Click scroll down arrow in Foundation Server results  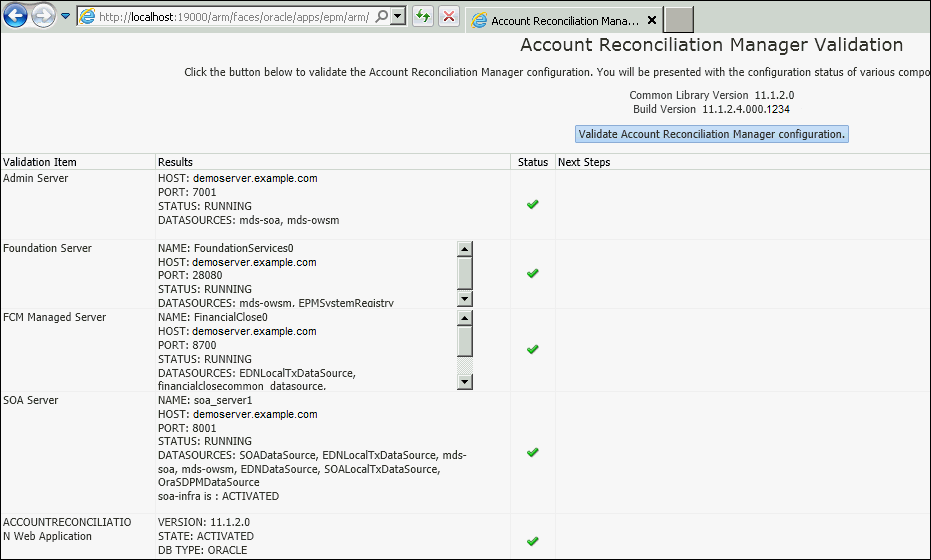465,299
